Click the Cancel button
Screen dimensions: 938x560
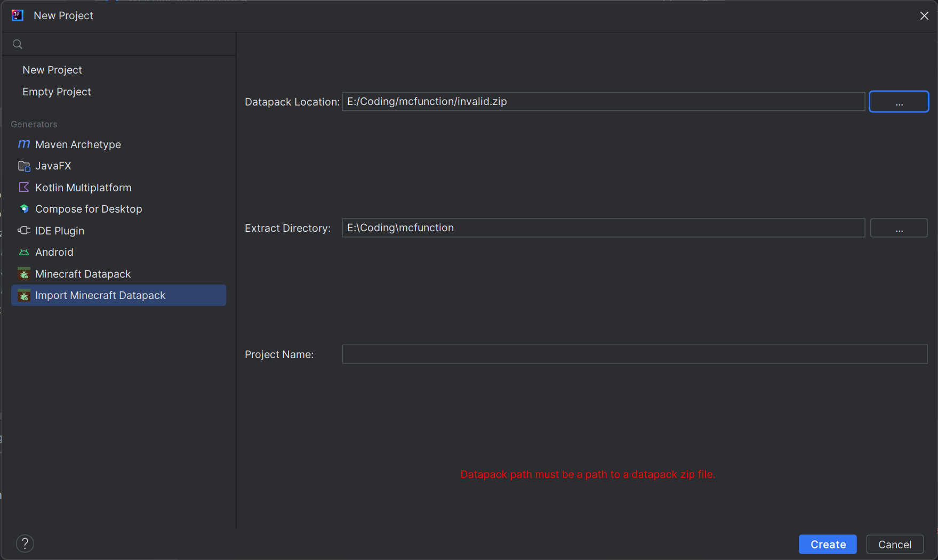point(895,545)
